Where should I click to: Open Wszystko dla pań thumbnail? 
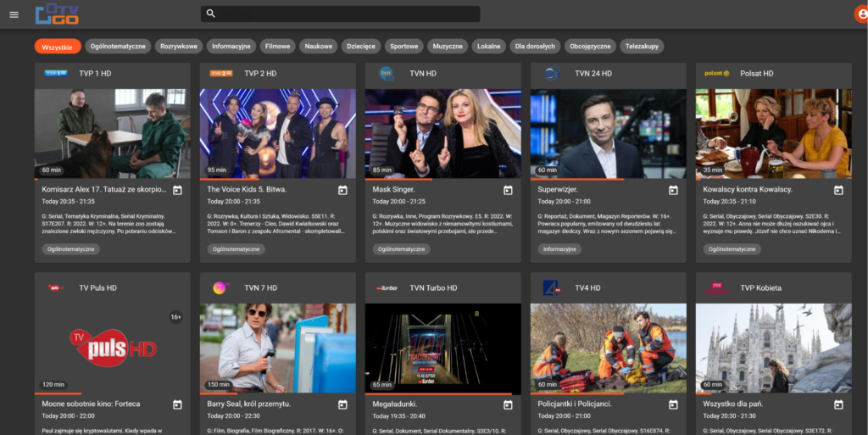coord(773,349)
